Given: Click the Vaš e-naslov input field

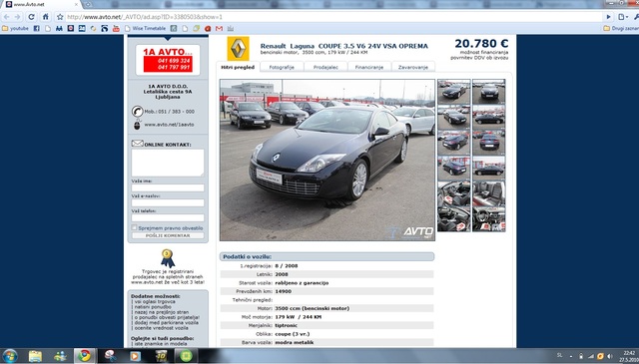Looking at the screenshot, I should [168, 202].
